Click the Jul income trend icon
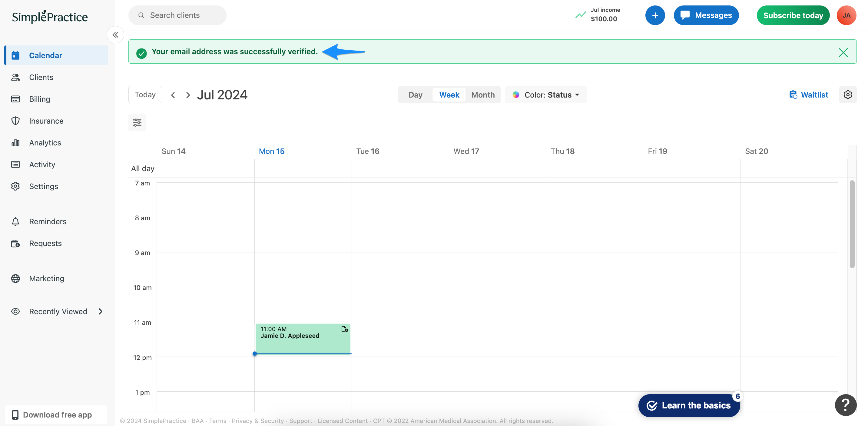The width and height of the screenshot is (868, 426). 580,15
